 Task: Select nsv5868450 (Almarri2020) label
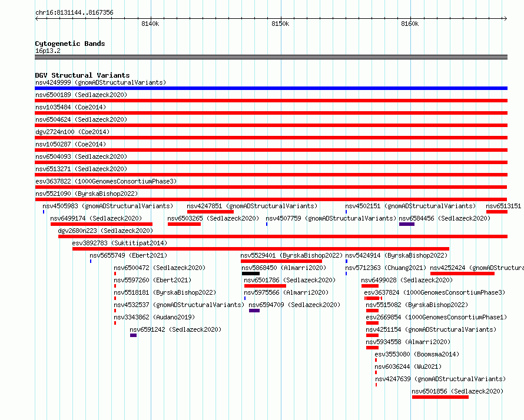click(284, 268)
